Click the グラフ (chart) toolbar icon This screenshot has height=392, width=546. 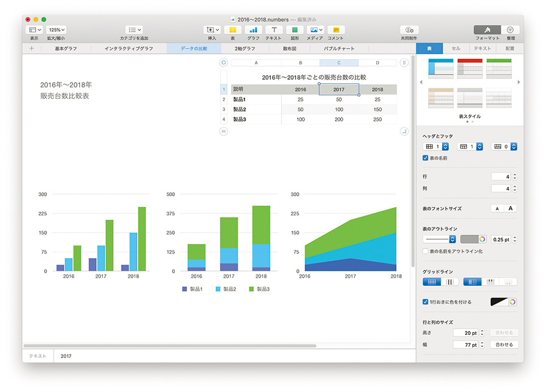(x=253, y=29)
